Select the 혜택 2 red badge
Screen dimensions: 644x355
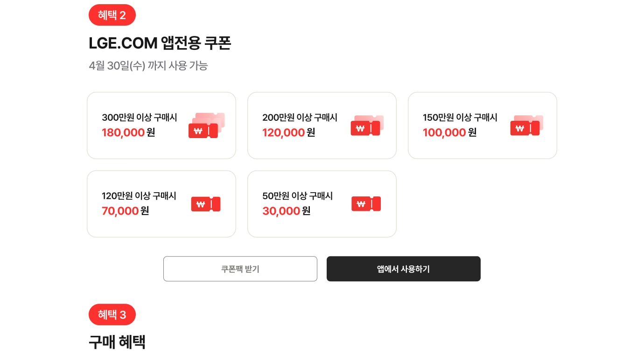click(112, 15)
